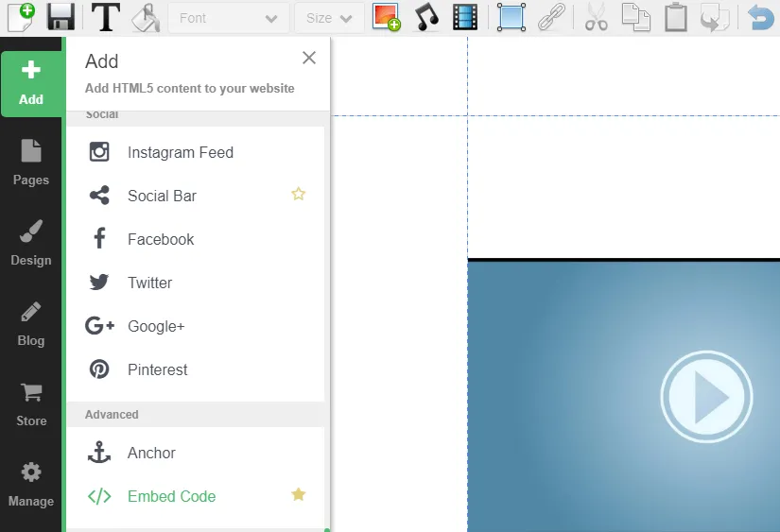
Task: Click the blue shape box icon
Action: coord(511,17)
